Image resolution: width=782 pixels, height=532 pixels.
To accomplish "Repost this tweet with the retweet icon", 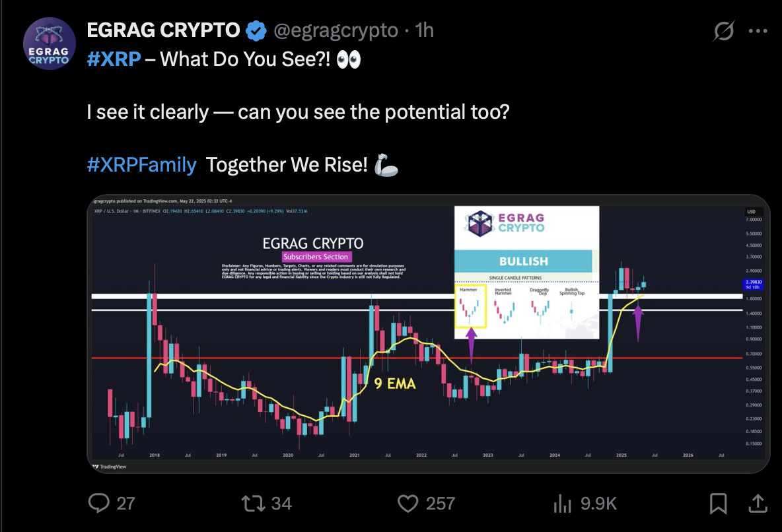I will [254, 503].
